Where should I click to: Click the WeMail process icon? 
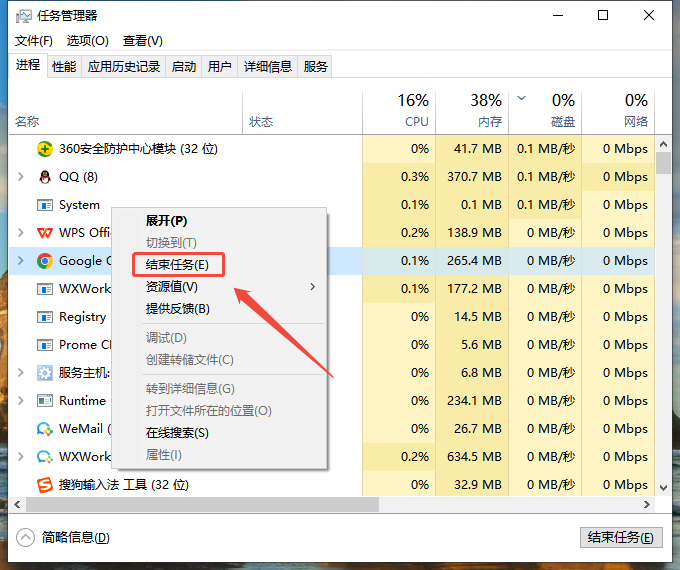tap(45, 429)
